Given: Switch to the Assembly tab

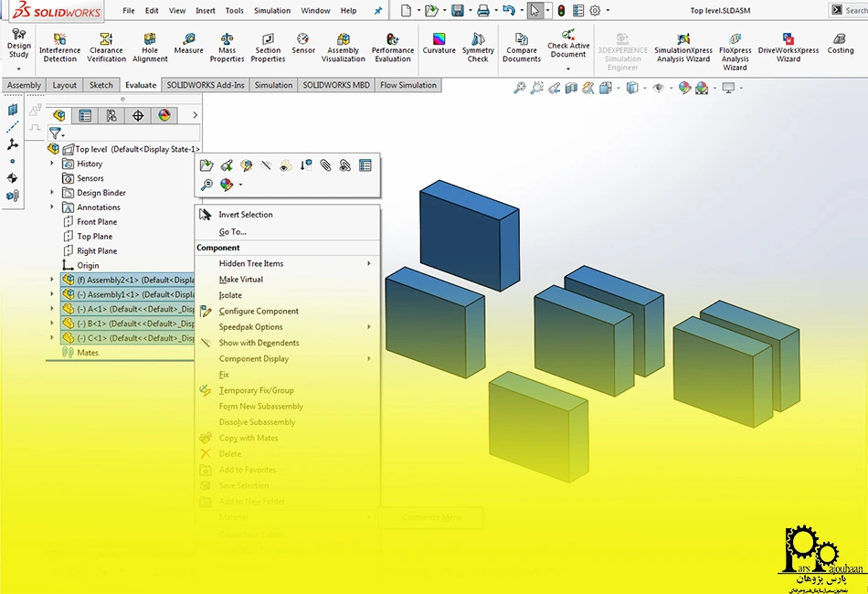Looking at the screenshot, I should click(x=24, y=85).
